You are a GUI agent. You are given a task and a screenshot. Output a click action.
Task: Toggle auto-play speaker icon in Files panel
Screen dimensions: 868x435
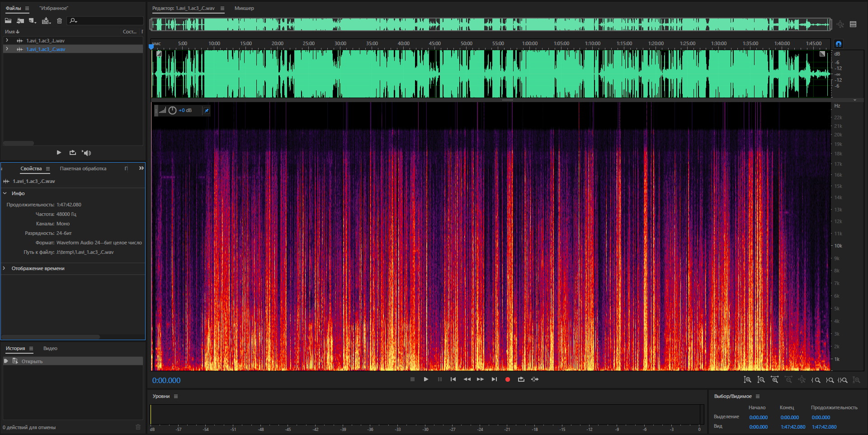86,153
